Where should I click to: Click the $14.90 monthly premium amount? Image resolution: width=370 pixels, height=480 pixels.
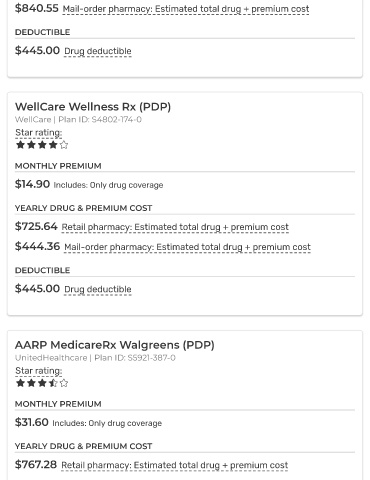tap(32, 184)
